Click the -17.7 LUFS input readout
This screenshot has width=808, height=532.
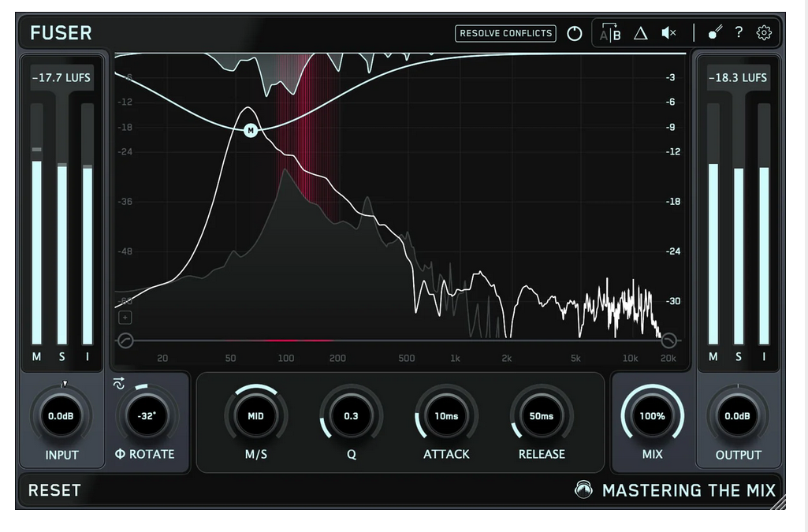pyautogui.click(x=61, y=78)
